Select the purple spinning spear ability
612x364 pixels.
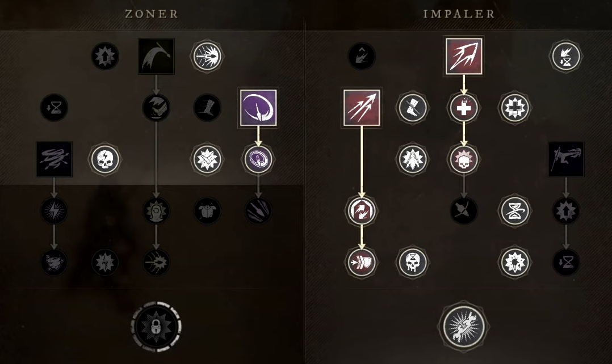pyautogui.click(x=258, y=108)
